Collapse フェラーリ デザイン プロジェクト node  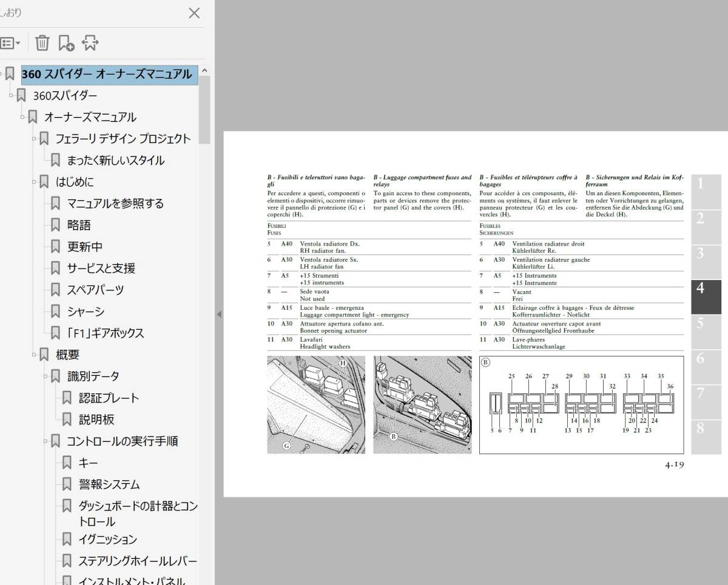tap(34, 139)
